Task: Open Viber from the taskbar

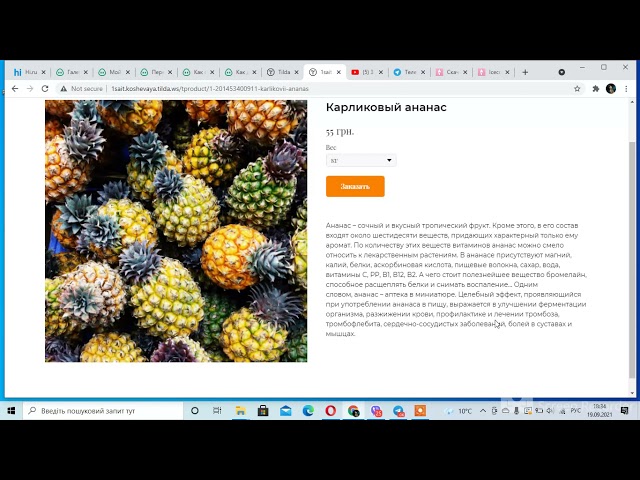Action: [376, 411]
